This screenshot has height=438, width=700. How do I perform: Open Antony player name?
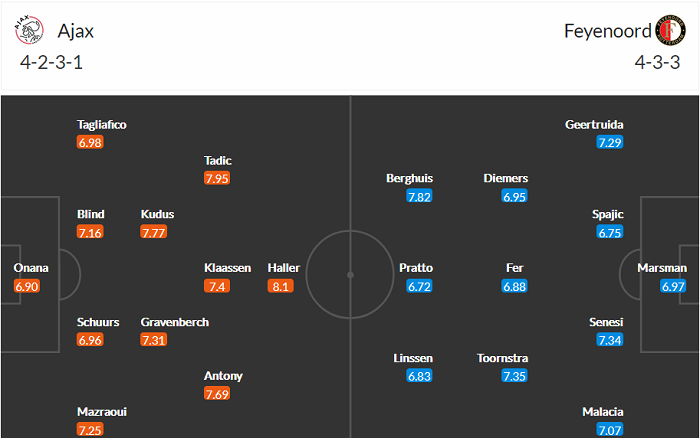click(223, 376)
